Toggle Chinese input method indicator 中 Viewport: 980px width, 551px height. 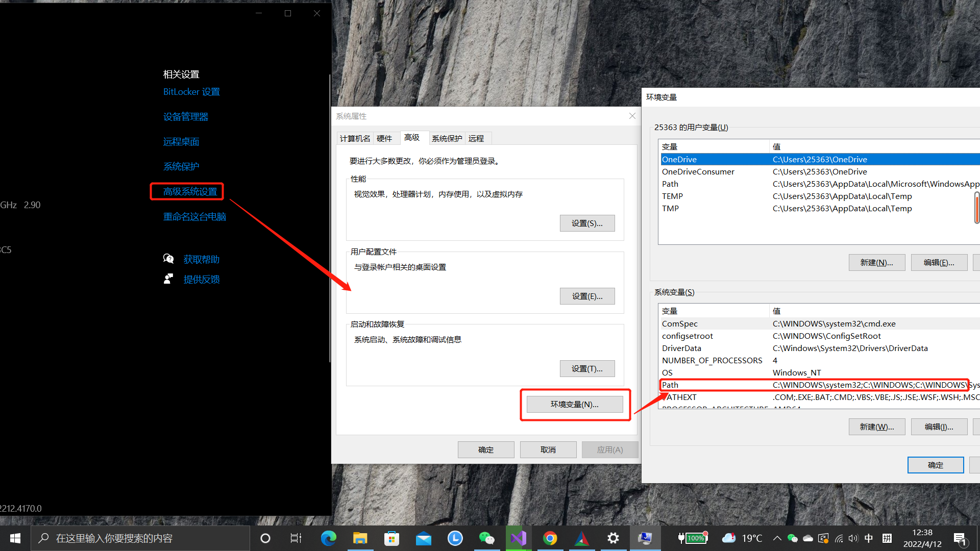pyautogui.click(x=869, y=538)
